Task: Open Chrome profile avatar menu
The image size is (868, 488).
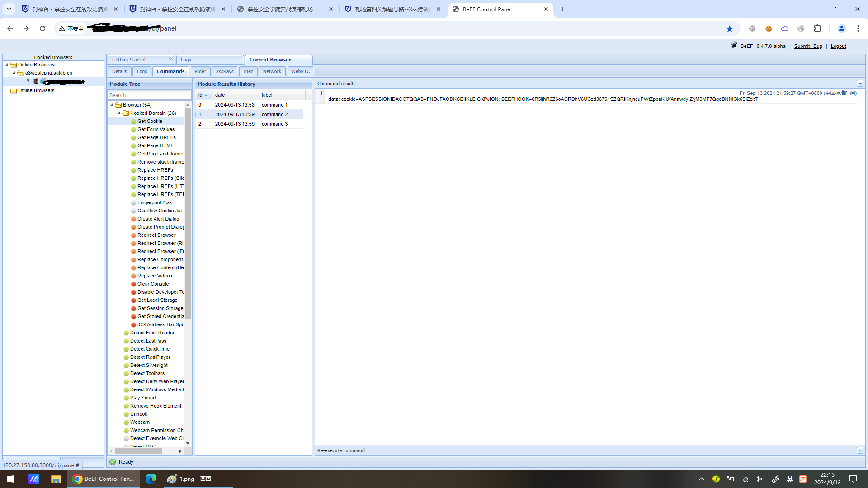Action: click(841, 28)
